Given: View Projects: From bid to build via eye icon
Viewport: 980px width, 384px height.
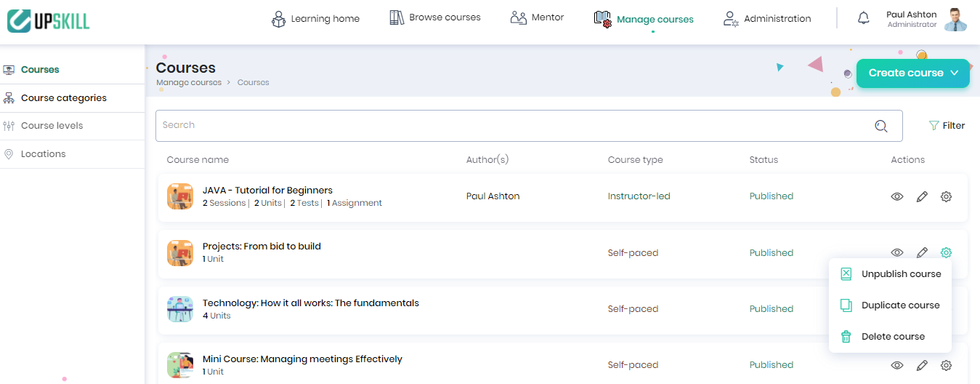Looking at the screenshot, I should 897,252.
